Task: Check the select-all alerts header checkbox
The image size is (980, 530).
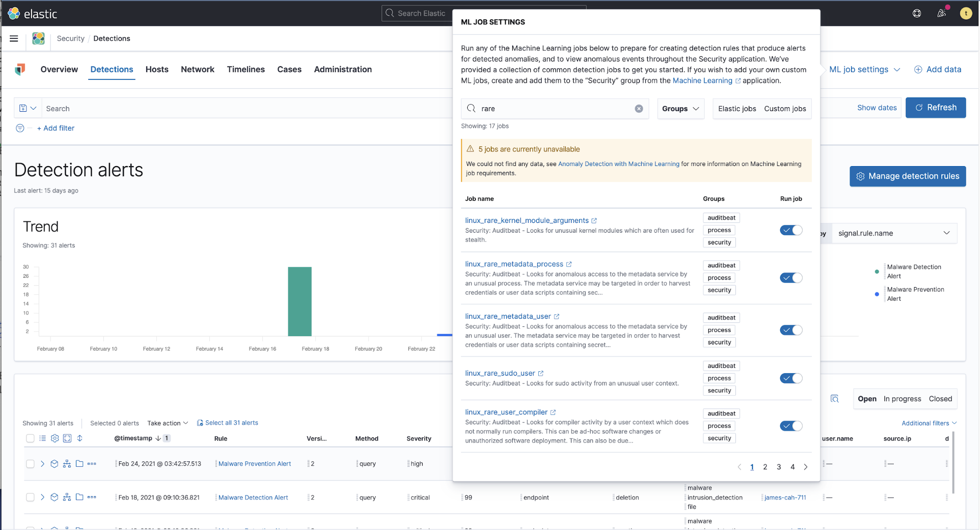Action: 30,438
